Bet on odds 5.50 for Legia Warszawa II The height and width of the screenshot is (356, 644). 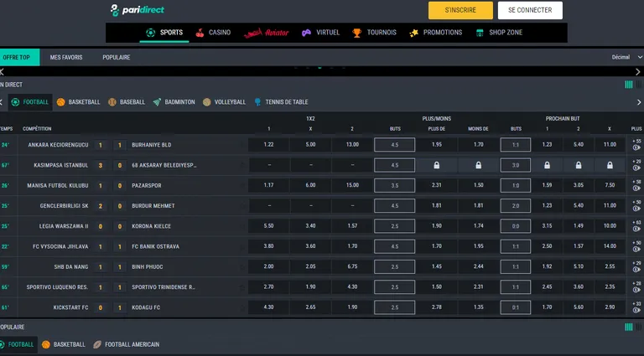click(x=268, y=226)
